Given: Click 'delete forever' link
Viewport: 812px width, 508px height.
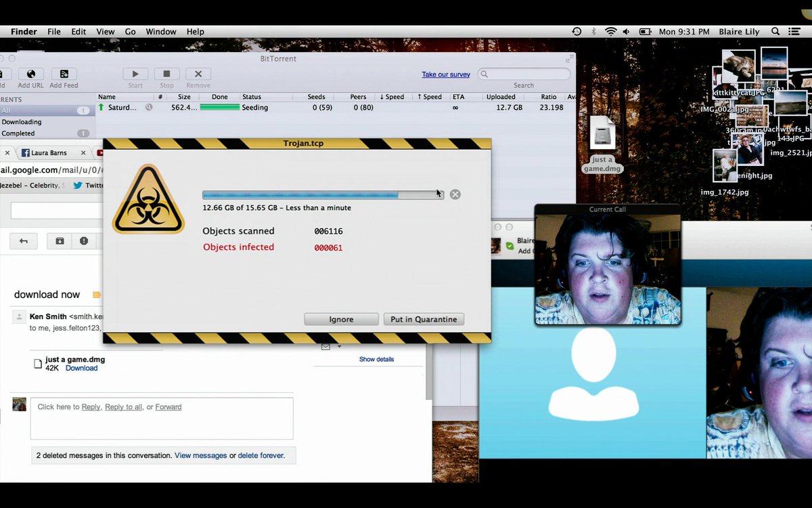Looking at the screenshot, I should coord(261,456).
